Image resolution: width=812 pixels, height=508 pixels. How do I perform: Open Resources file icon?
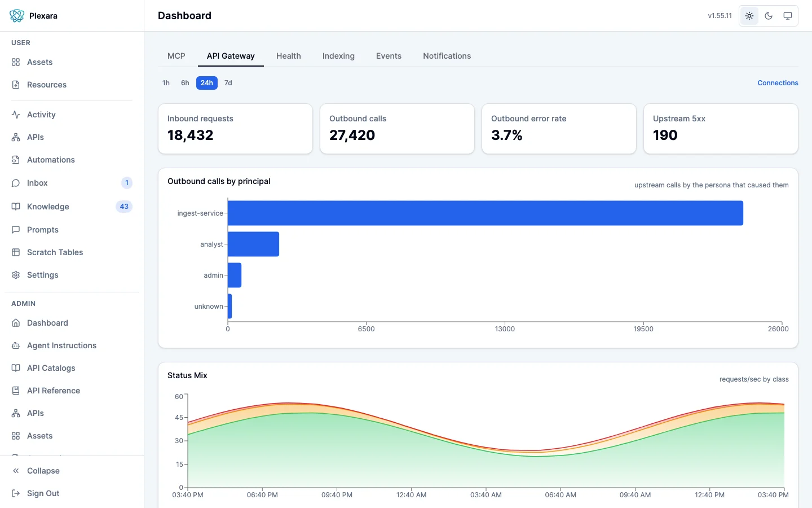point(16,85)
